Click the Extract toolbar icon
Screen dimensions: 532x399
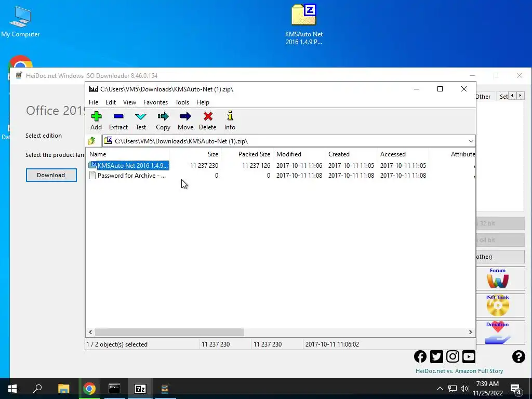tap(118, 121)
